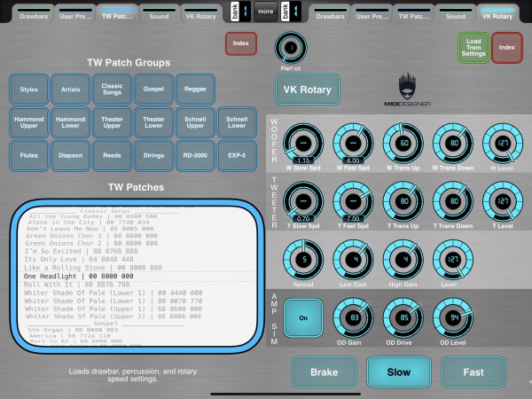532x399 pixels.
Task: Tap the right bank 1 indicator
Action: (x=291, y=12)
